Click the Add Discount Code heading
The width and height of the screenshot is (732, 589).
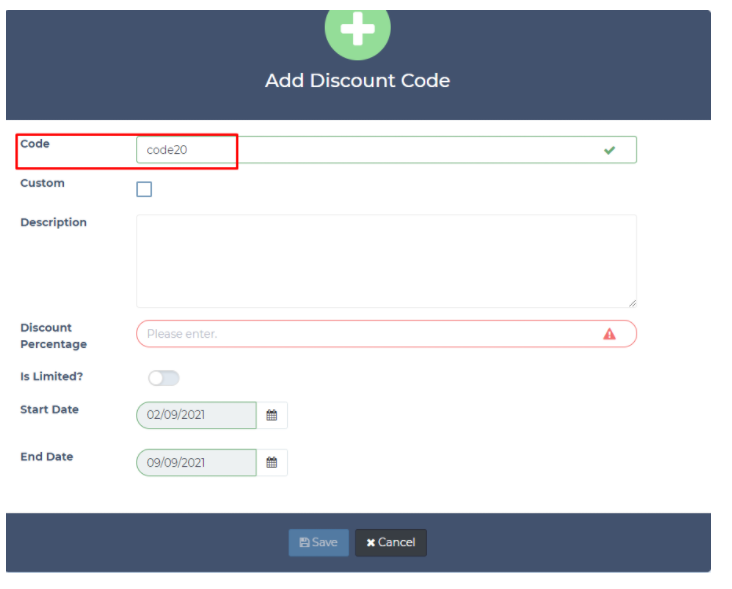[357, 81]
